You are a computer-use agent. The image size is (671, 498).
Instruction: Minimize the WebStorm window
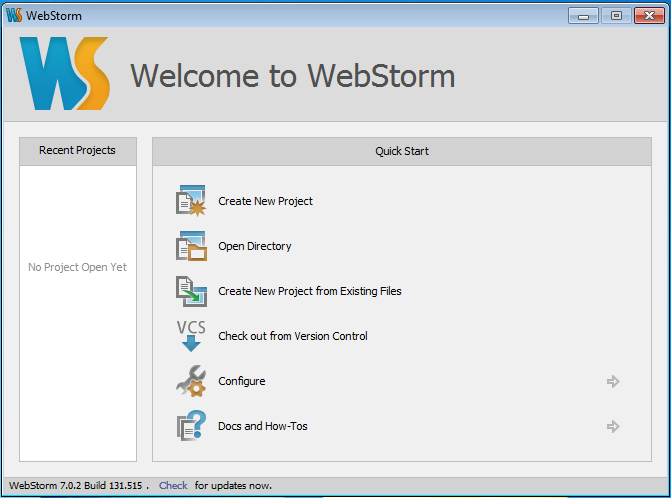(x=583, y=16)
